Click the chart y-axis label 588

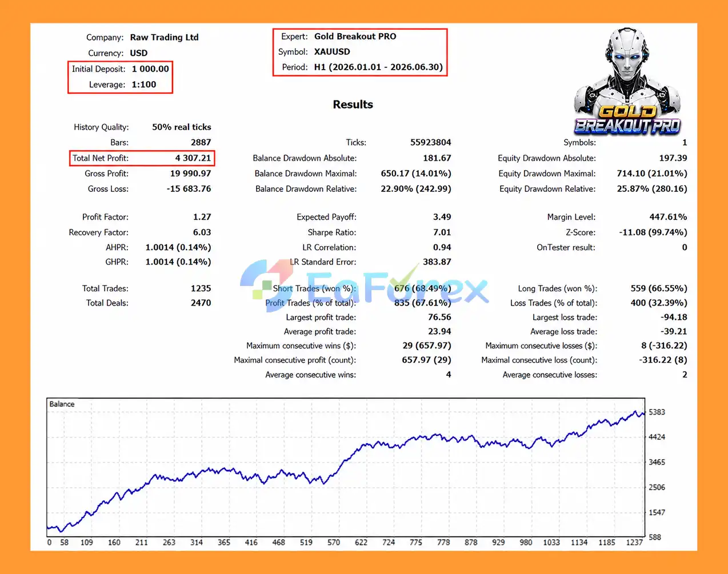[x=655, y=537]
